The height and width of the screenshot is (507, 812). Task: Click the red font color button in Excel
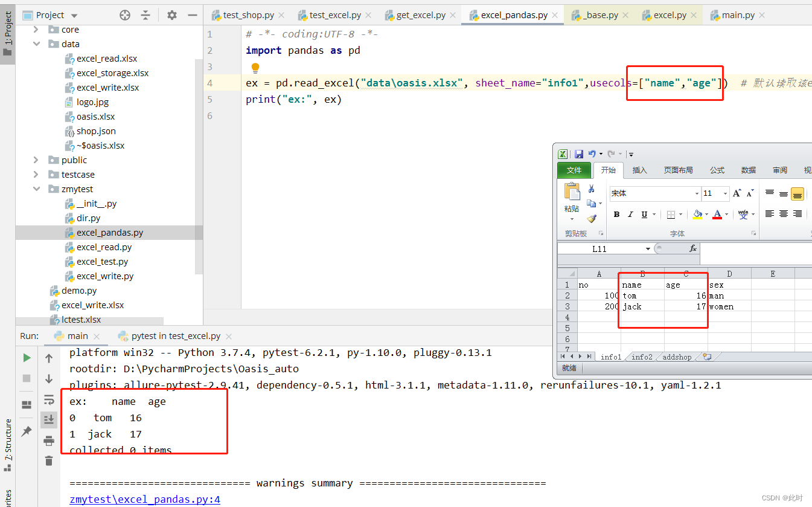click(x=717, y=215)
